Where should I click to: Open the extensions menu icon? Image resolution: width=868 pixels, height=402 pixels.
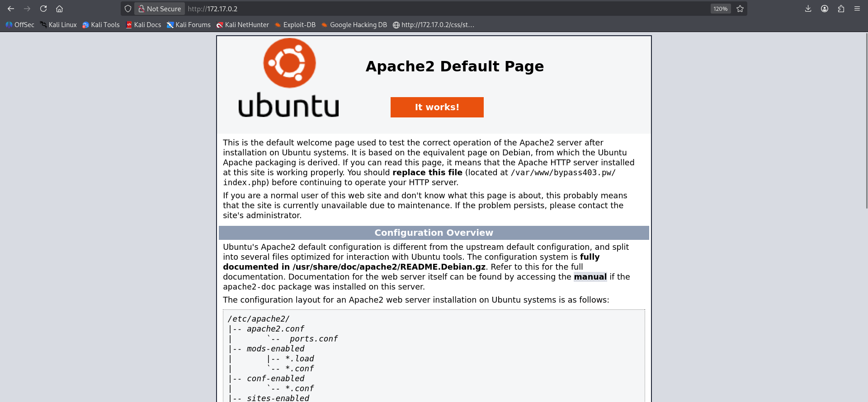coord(841,9)
